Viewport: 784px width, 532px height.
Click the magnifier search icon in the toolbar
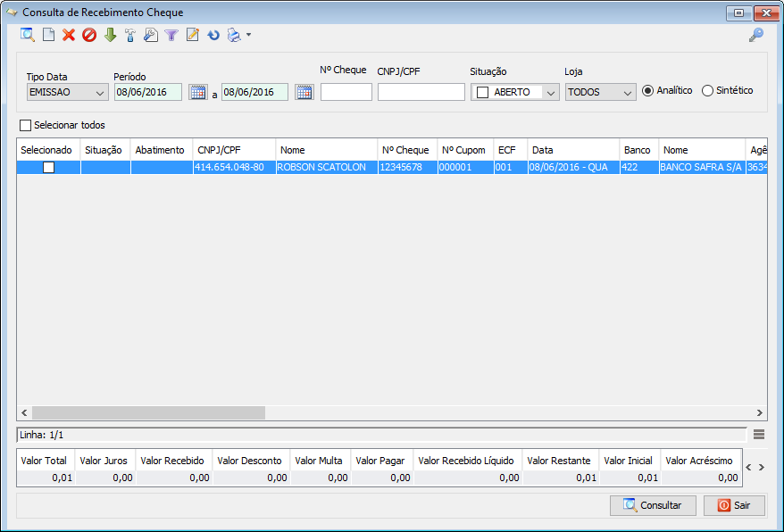[28, 35]
